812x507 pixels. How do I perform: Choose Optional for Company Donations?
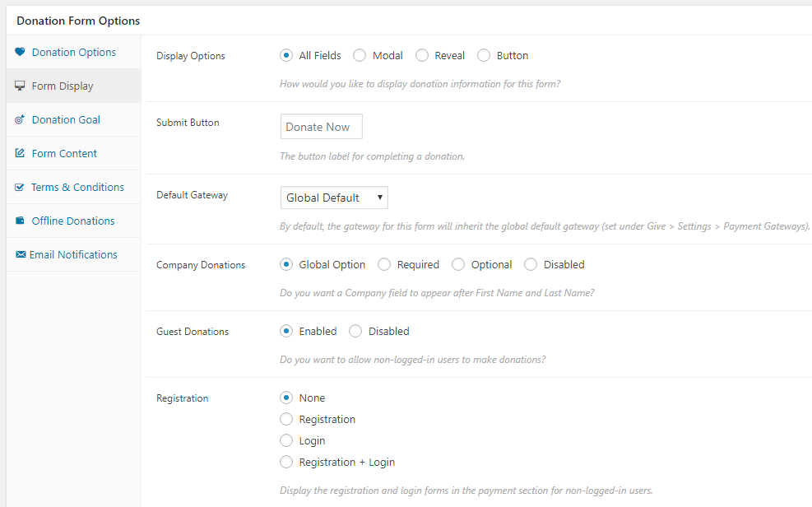tap(457, 264)
